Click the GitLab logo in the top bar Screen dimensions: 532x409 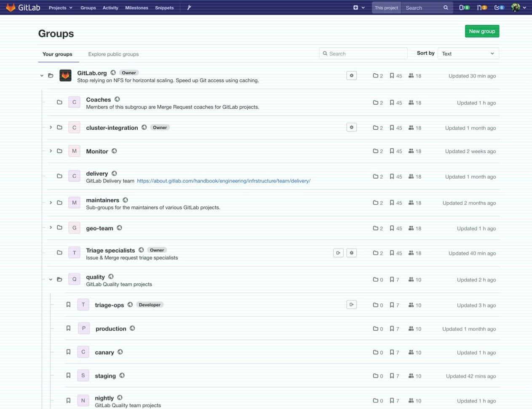click(x=23, y=7)
